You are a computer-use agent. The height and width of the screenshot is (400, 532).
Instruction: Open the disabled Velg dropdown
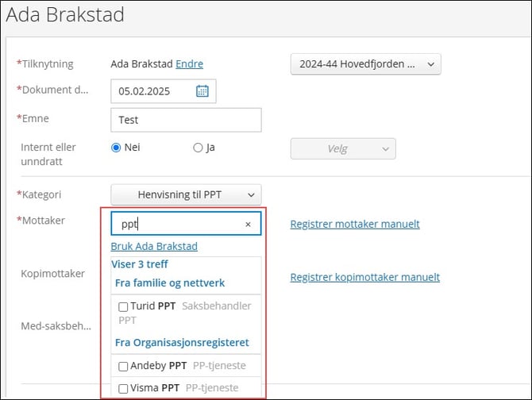point(343,149)
